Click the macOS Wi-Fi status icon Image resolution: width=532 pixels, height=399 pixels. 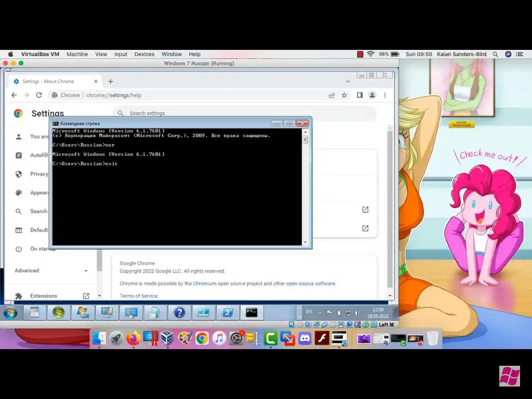point(370,54)
